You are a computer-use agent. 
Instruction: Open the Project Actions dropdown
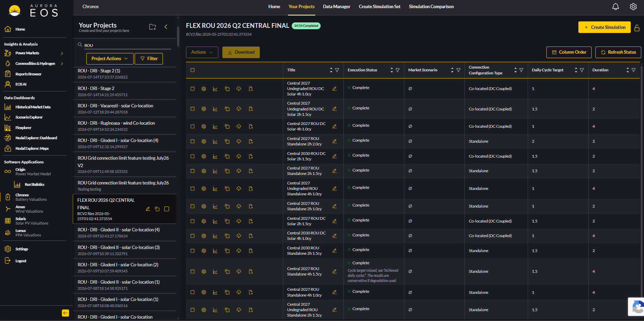(x=109, y=59)
